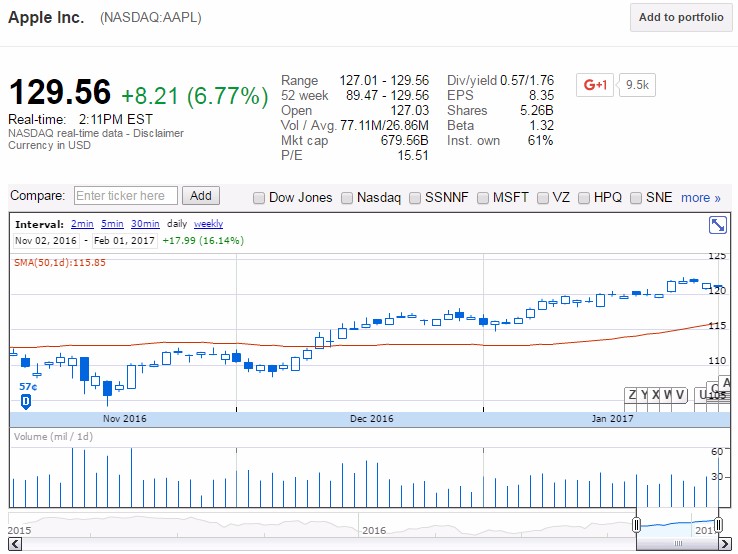The width and height of the screenshot is (738, 554).
Task: Click the Google +1 button
Action: coord(595,85)
